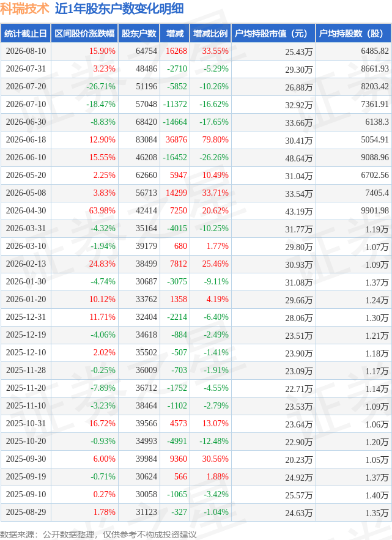Select the 2025-08-29 date row
Image resolution: width=392 pixels, height=540 pixels.
[196, 512]
